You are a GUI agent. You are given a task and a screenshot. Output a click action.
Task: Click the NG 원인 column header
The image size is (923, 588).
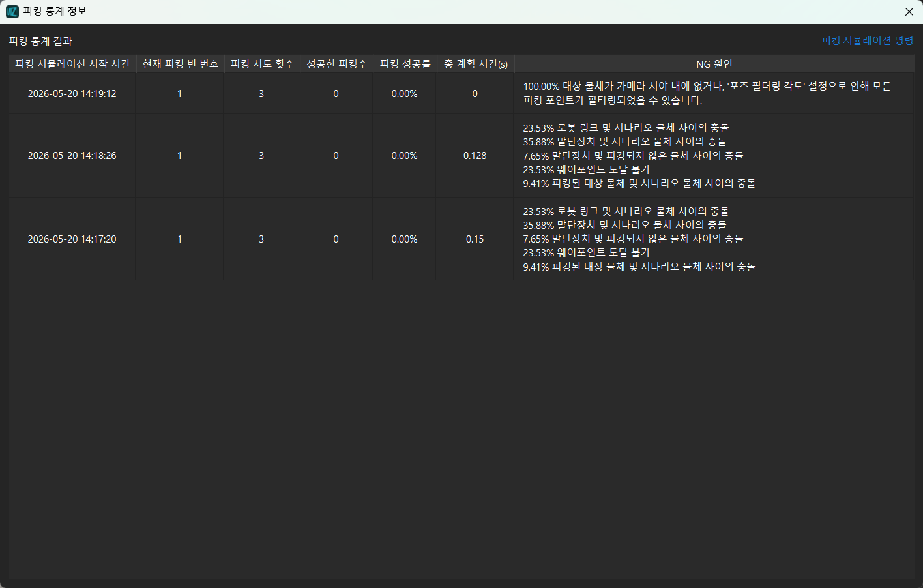click(714, 64)
